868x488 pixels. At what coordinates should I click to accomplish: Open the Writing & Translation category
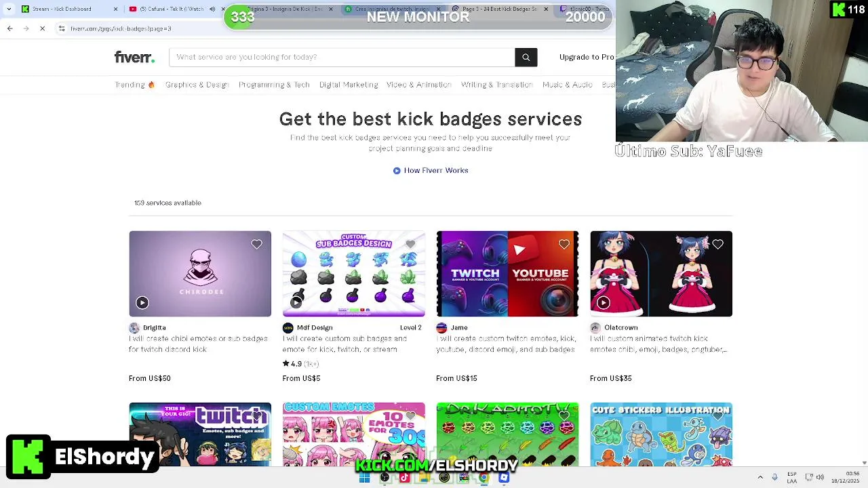[x=497, y=85]
